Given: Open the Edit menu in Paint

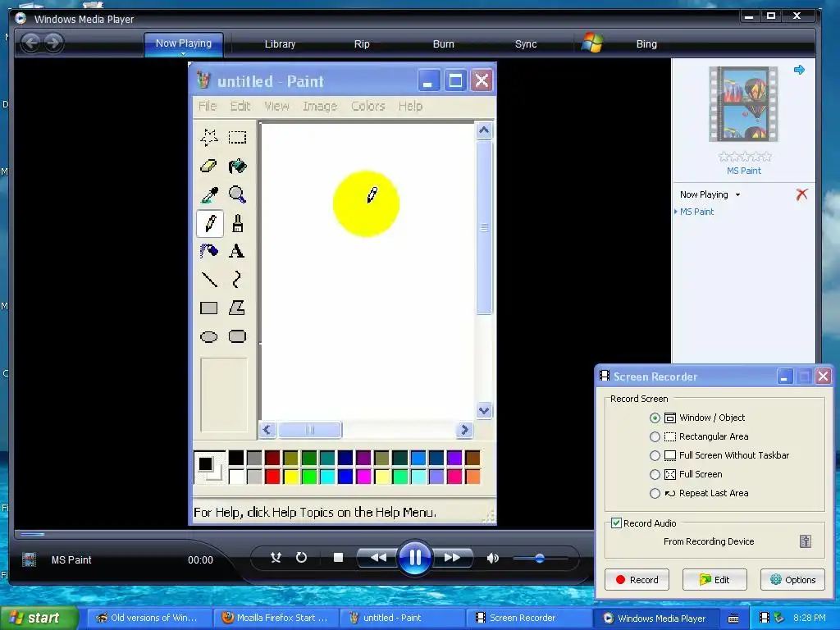Looking at the screenshot, I should pos(240,106).
